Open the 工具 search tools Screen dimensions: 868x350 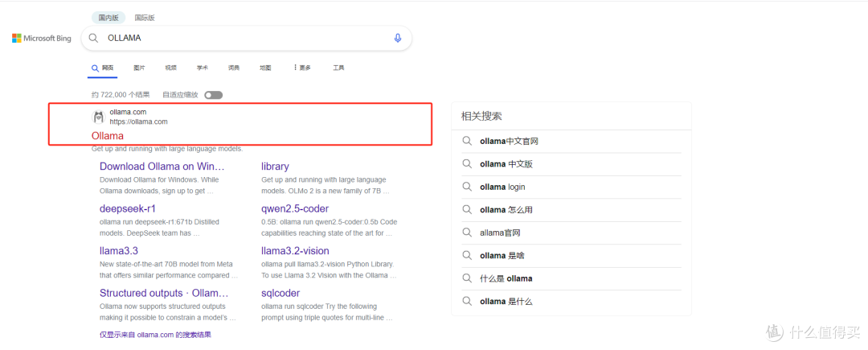[338, 68]
